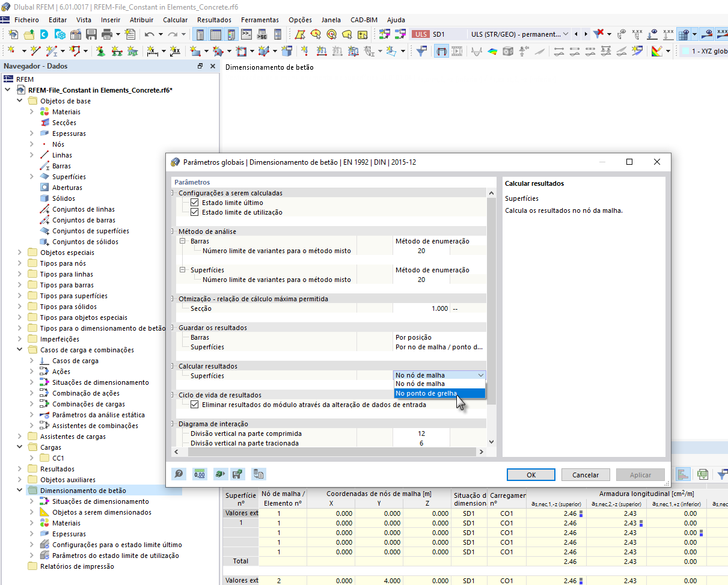The image size is (728, 585).
Task: Click the save as default icon in dialog
Action: tap(239, 474)
